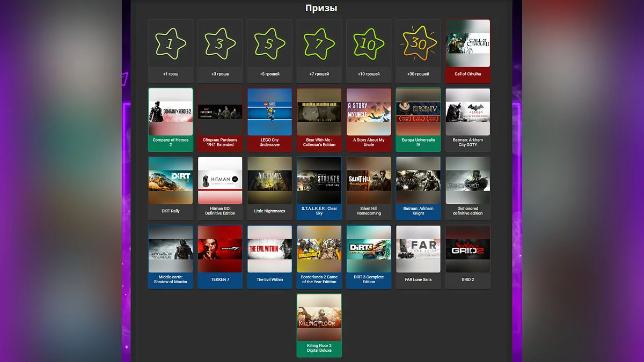Image resolution: width=644 pixels, height=362 pixels.
Task: Open the Partisans 1941 cover image
Action: pyautogui.click(x=220, y=112)
